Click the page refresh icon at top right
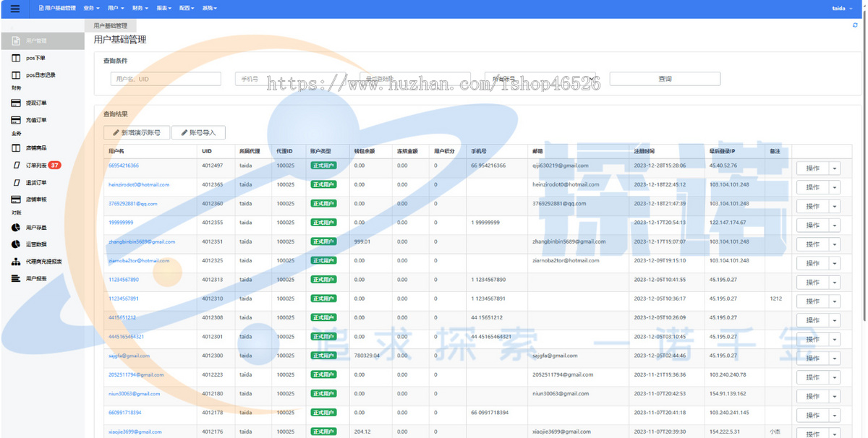Image resolution: width=868 pixels, height=438 pixels. click(x=856, y=25)
